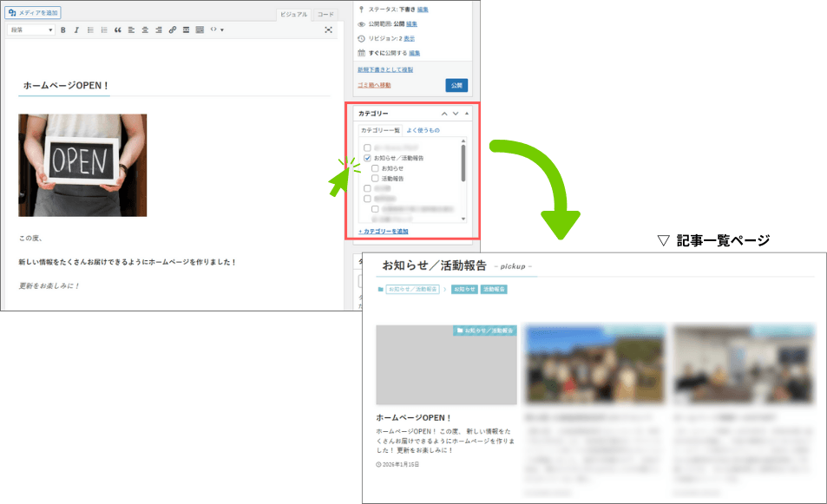Insert a blockquote

point(117,29)
